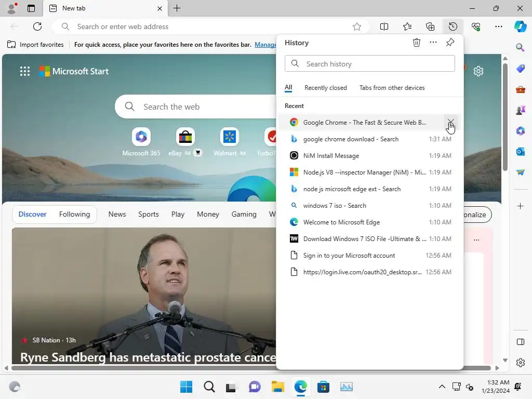Open the Play category
This screenshot has height=399, width=532.
pos(178,214)
